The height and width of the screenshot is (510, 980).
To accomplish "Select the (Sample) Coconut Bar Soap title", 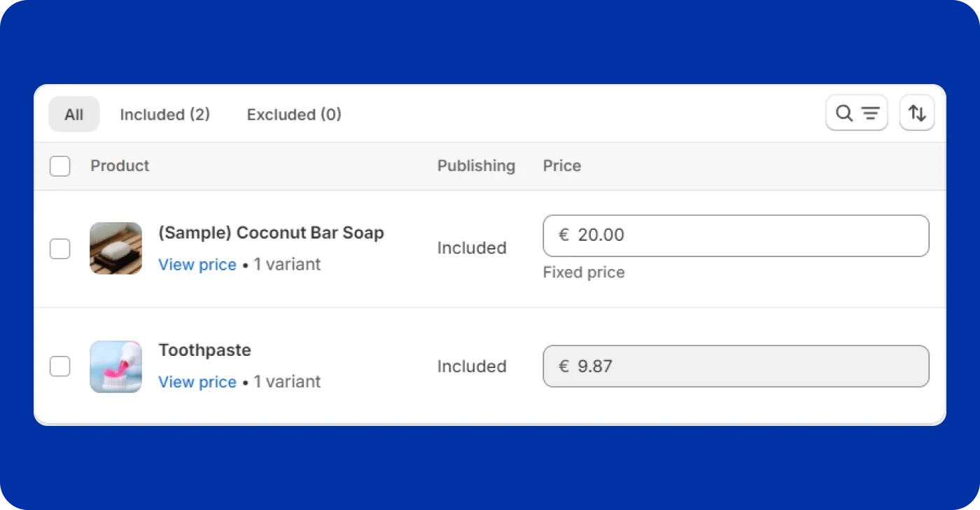I will [x=272, y=233].
